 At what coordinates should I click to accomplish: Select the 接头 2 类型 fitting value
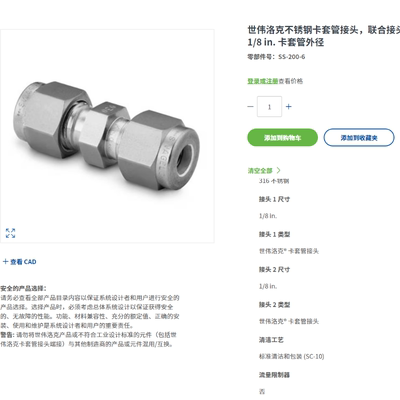click(289, 321)
